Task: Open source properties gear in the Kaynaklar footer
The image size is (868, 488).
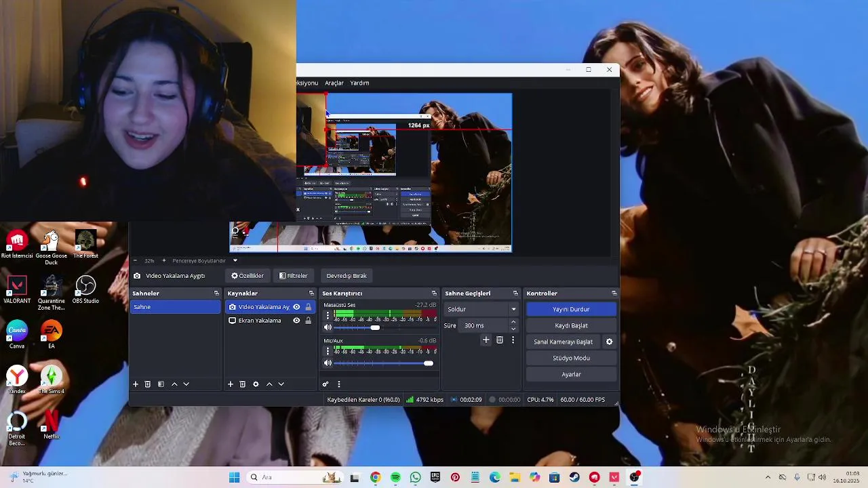Action: 256,384
